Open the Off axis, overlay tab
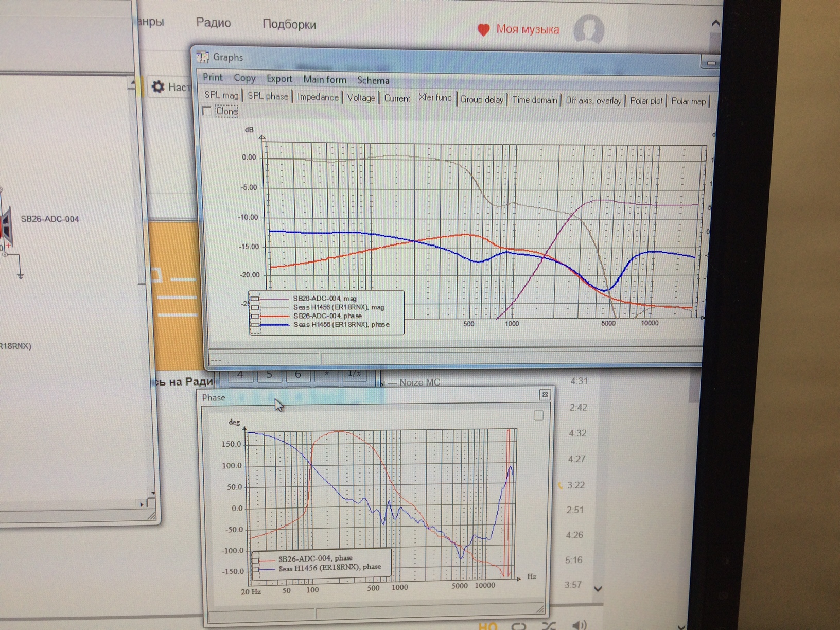 [x=593, y=101]
